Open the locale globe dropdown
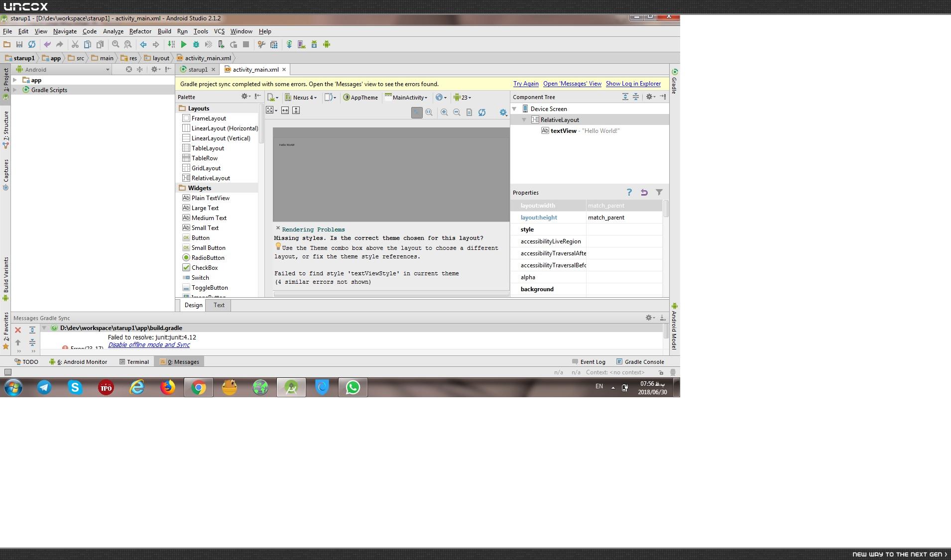951x560 pixels. pyautogui.click(x=441, y=98)
